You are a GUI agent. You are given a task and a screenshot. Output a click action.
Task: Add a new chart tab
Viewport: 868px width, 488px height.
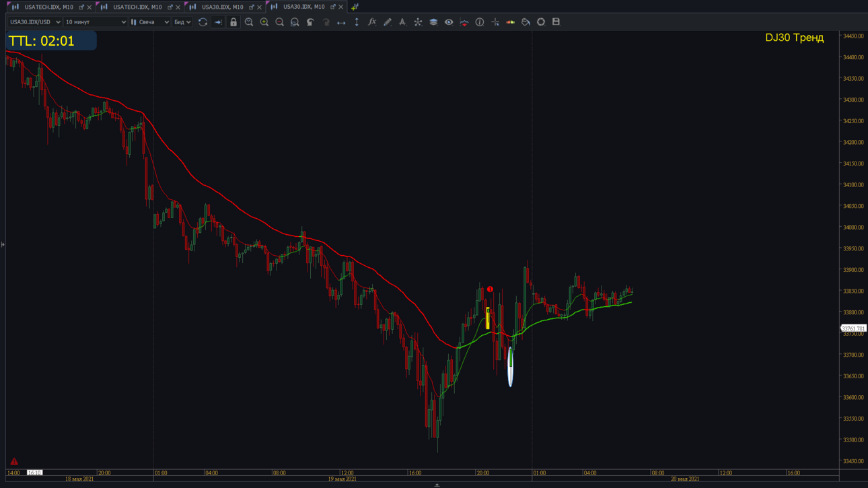pyautogui.click(x=355, y=7)
